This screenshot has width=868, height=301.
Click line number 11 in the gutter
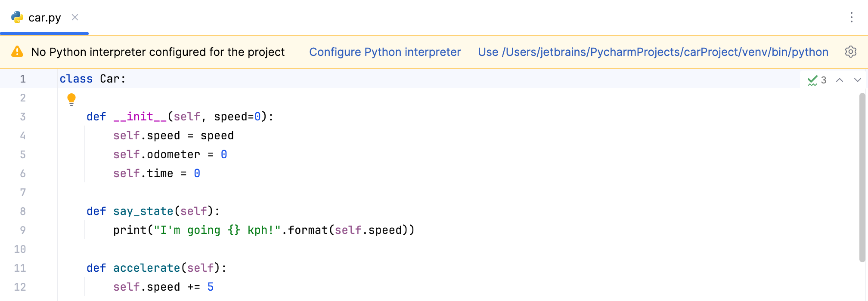tap(20, 268)
